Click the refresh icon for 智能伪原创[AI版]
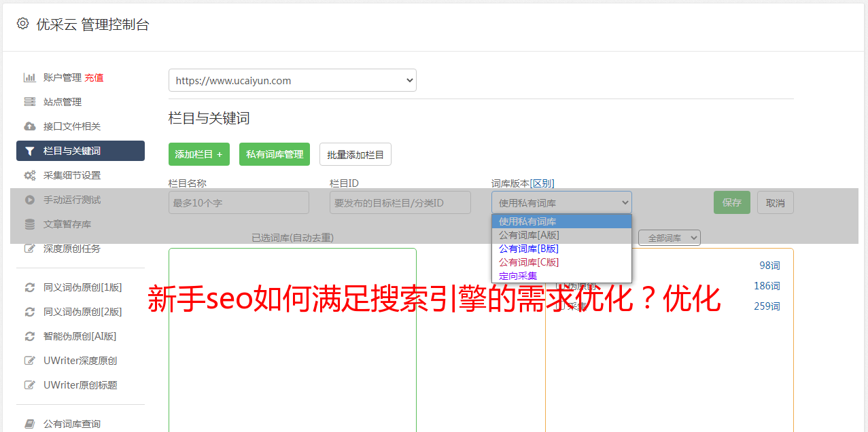Image resolution: width=868 pixels, height=432 pixels. coord(30,336)
